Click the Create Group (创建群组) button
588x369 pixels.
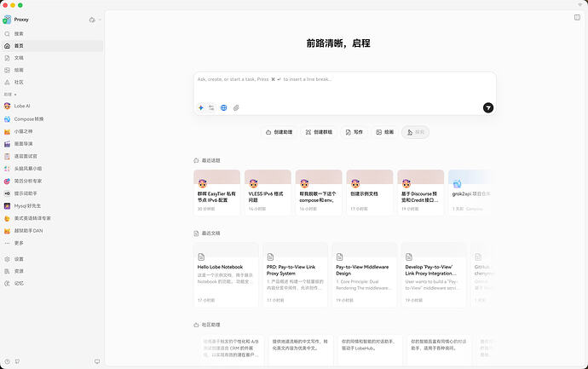(319, 132)
